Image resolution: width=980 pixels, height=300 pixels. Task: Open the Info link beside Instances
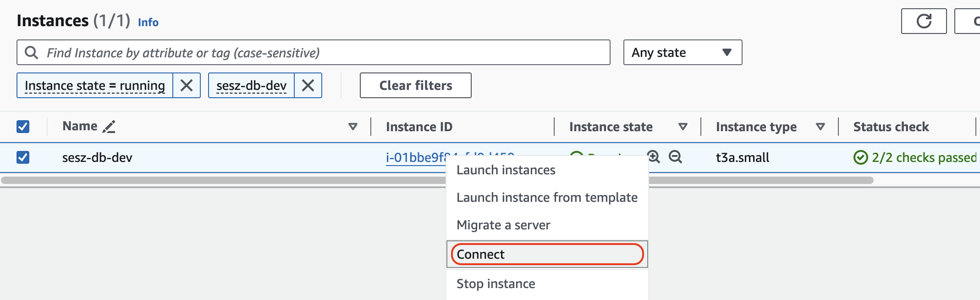coord(148,22)
